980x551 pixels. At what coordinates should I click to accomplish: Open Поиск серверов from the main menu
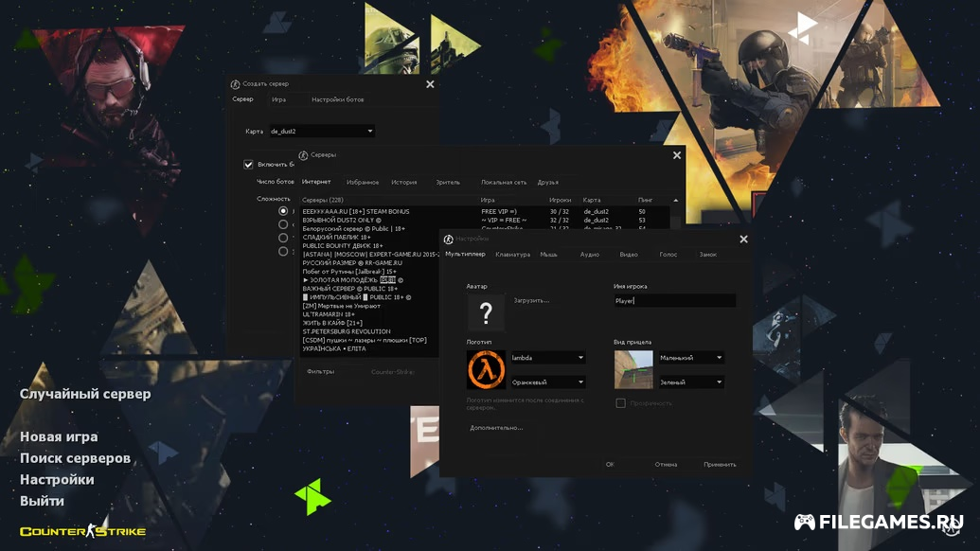pyautogui.click(x=75, y=458)
